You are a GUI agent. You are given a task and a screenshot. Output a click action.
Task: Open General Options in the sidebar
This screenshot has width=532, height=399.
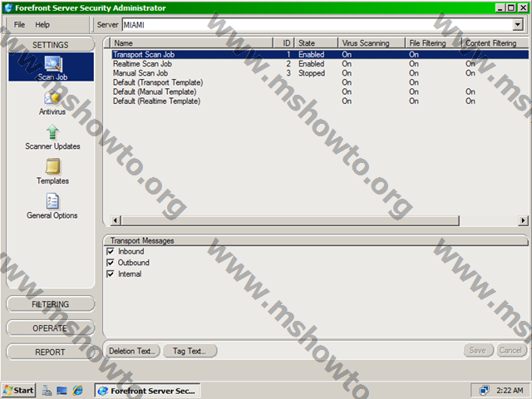click(52, 206)
